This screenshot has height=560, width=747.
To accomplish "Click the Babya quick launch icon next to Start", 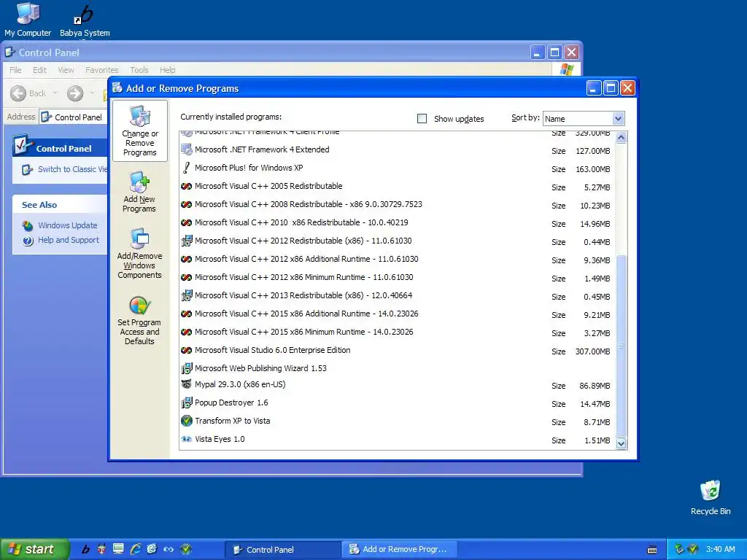I will tap(85, 549).
